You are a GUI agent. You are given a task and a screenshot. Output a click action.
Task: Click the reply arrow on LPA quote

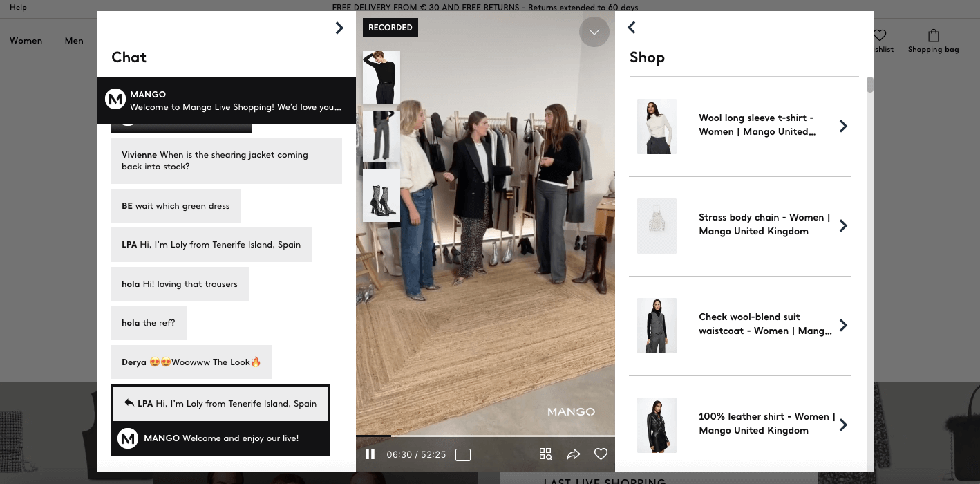[129, 402]
